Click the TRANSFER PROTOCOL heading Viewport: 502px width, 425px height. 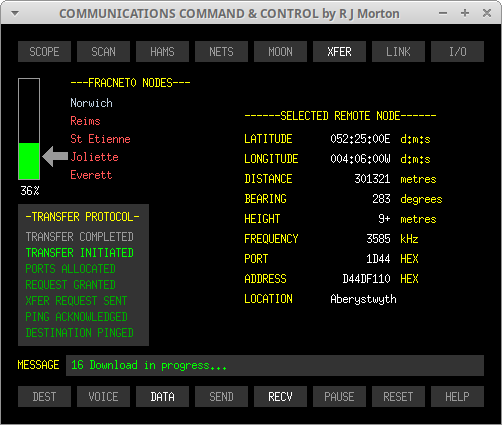pyautogui.click(x=83, y=217)
